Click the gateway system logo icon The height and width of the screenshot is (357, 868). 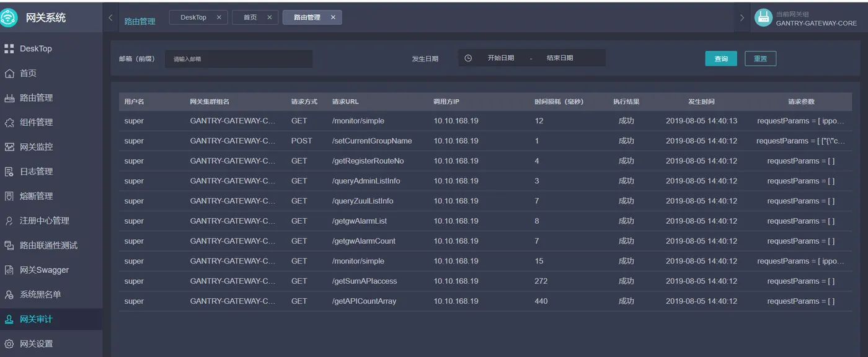[x=9, y=18]
